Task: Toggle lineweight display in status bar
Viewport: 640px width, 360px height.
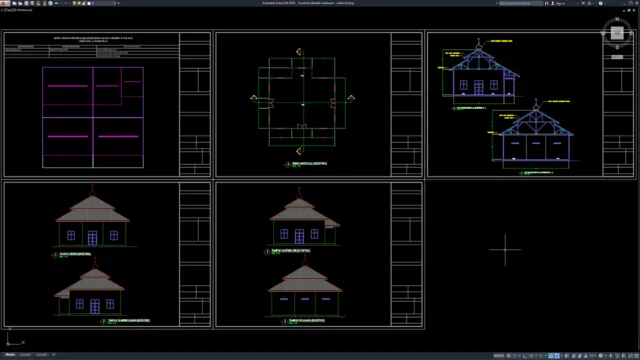Action: [x=567, y=356]
